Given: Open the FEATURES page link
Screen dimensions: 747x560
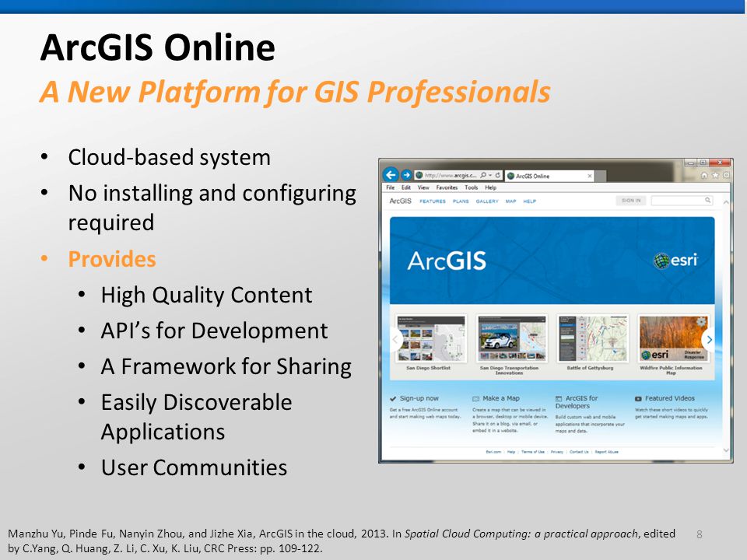Looking at the screenshot, I should tap(433, 201).
